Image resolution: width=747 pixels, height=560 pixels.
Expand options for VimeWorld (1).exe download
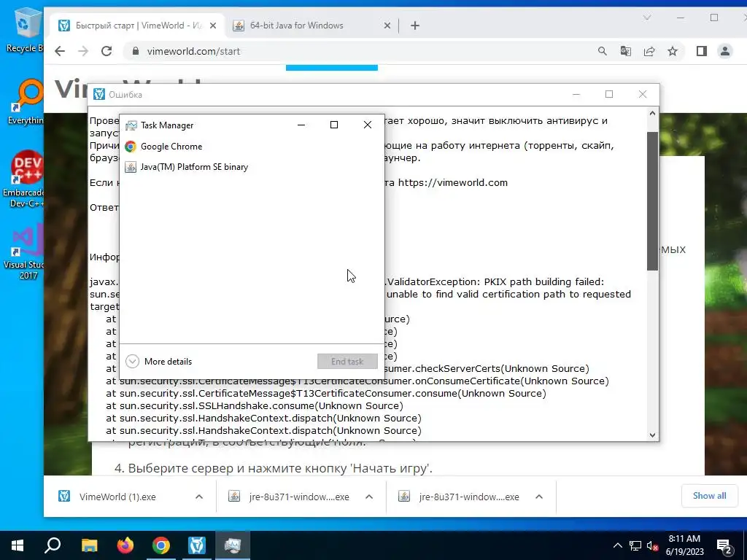click(199, 497)
